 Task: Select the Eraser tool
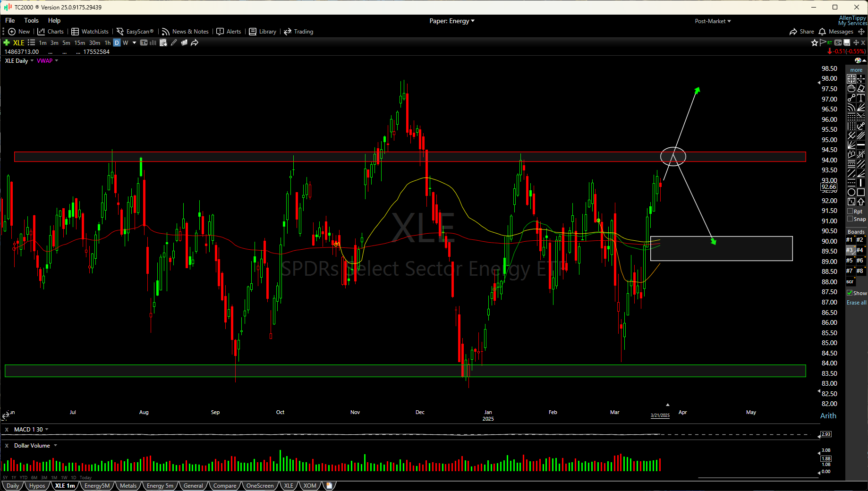coord(861,89)
